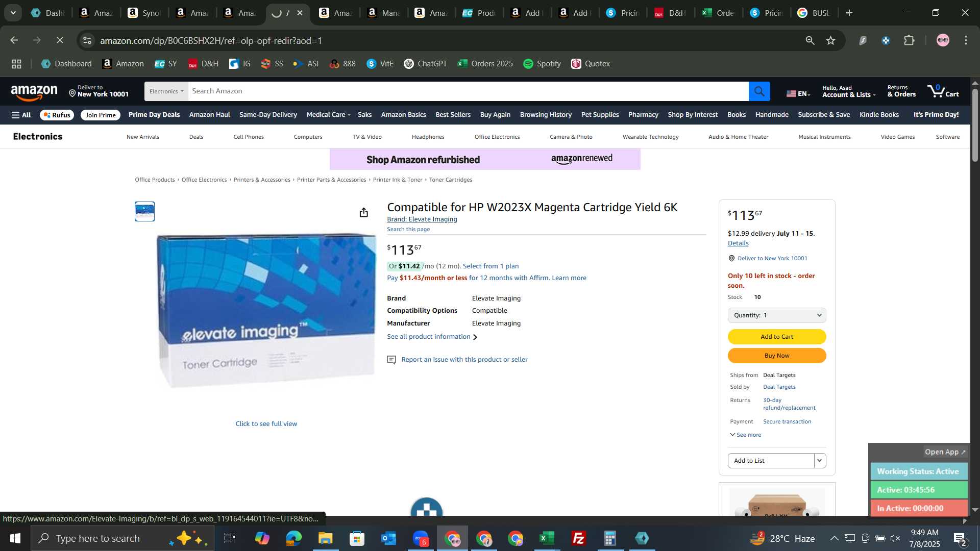Click Learn more about Affirm
980x551 pixels.
click(x=569, y=278)
